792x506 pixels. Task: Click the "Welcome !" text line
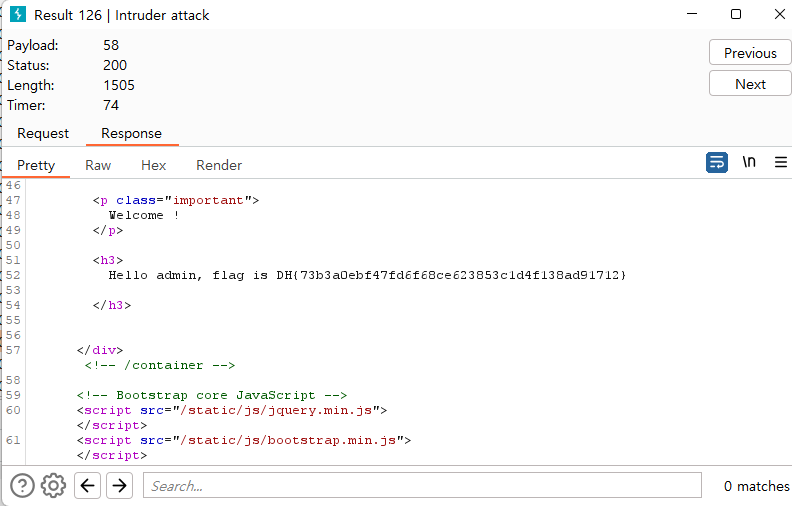144,215
